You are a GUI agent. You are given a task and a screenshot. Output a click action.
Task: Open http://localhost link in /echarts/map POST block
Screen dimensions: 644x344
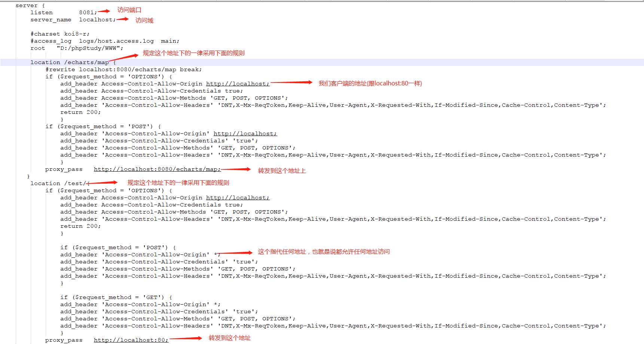tap(245, 134)
